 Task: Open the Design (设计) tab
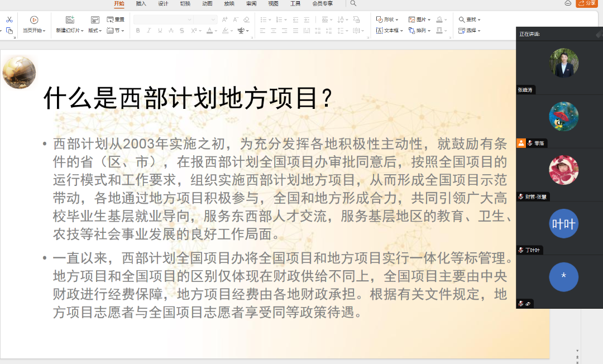[x=163, y=3]
